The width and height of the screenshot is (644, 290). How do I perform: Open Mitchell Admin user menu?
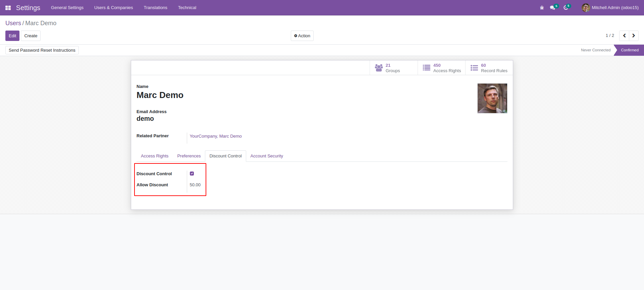(610, 8)
